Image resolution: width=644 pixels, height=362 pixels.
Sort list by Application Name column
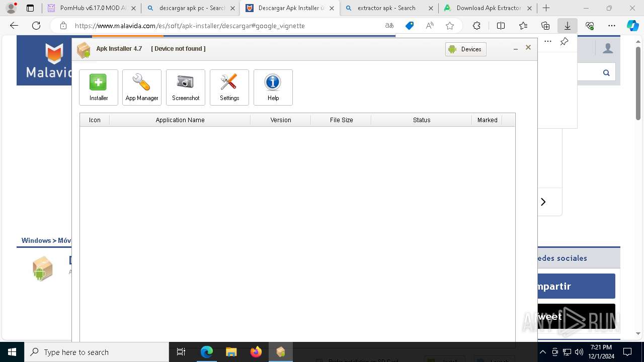180,120
